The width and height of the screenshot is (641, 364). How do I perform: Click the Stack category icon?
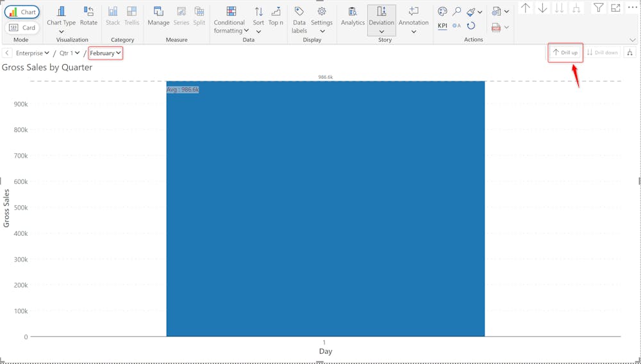click(x=113, y=16)
